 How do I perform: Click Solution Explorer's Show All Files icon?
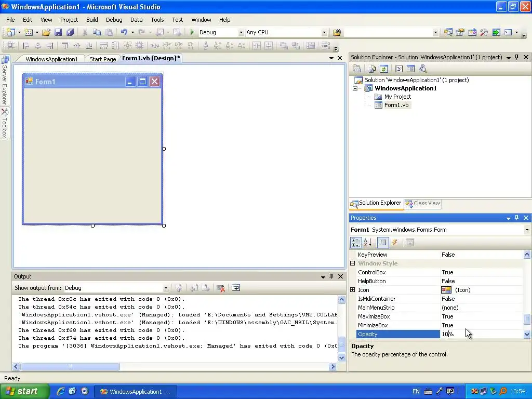point(372,69)
